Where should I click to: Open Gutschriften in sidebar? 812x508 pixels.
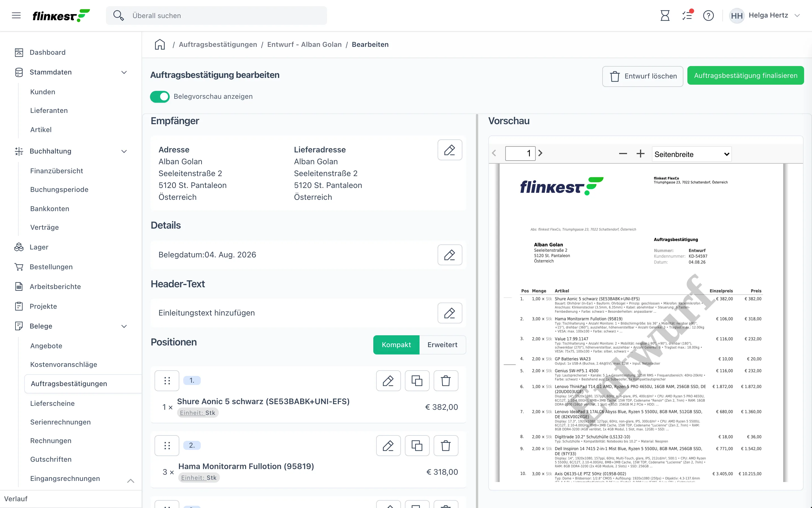pos(51,460)
